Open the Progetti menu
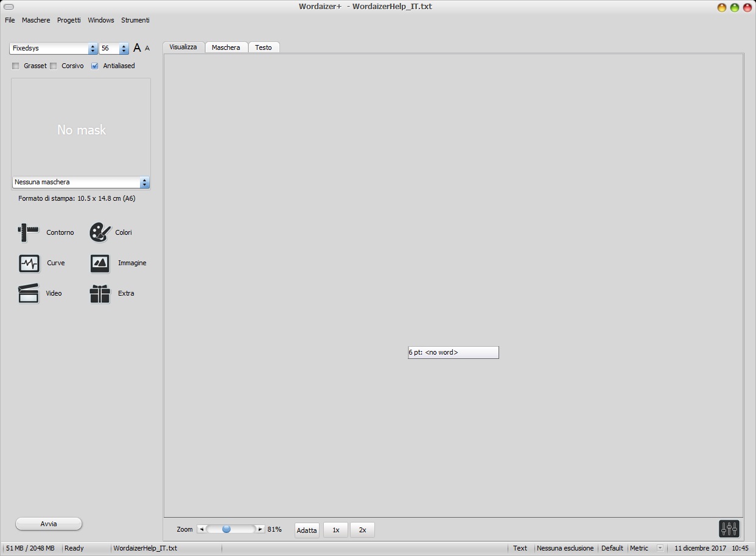 click(69, 20)
